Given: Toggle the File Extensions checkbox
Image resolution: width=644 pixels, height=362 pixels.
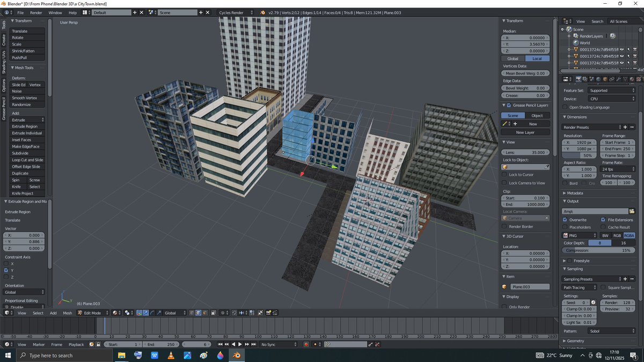Looking at the screenshot, I should click(603, 220).
